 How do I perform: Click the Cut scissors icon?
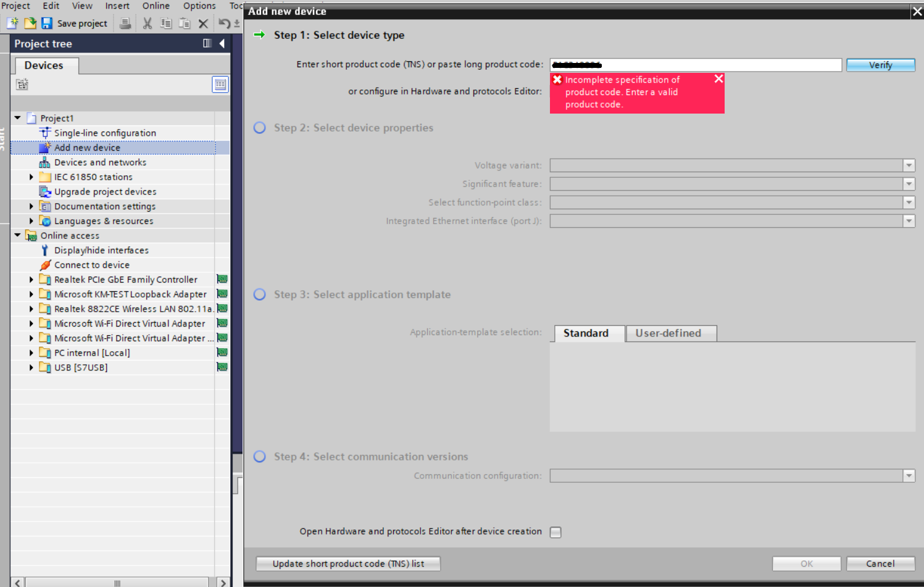(x=147, y=23)
